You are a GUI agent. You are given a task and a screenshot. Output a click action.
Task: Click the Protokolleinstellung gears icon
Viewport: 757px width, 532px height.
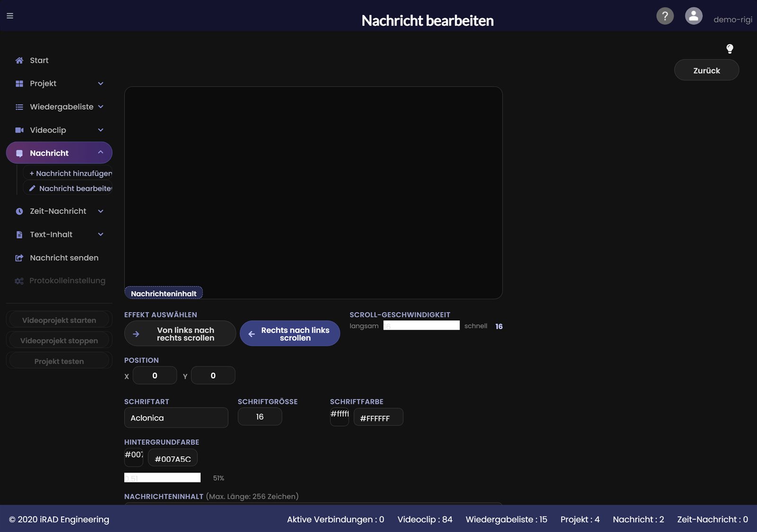(x=19, y=281)
